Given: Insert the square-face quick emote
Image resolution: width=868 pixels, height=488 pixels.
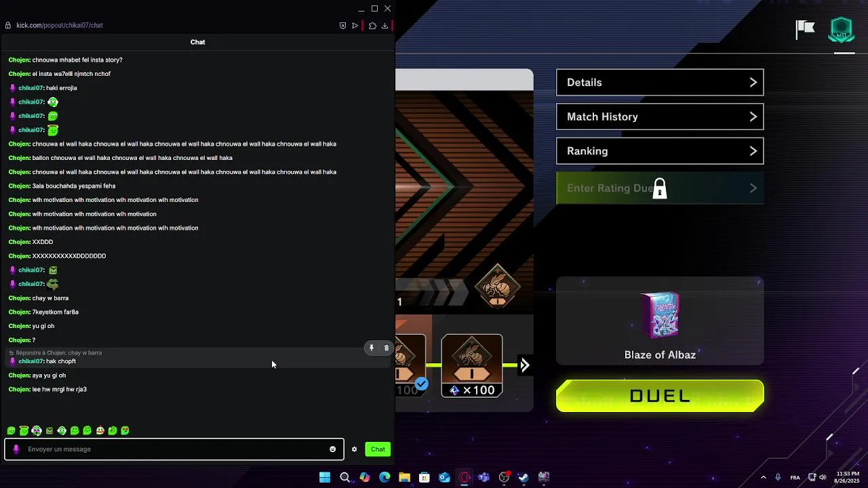Looking at the screenshot, I should click(x=49, y=430).
